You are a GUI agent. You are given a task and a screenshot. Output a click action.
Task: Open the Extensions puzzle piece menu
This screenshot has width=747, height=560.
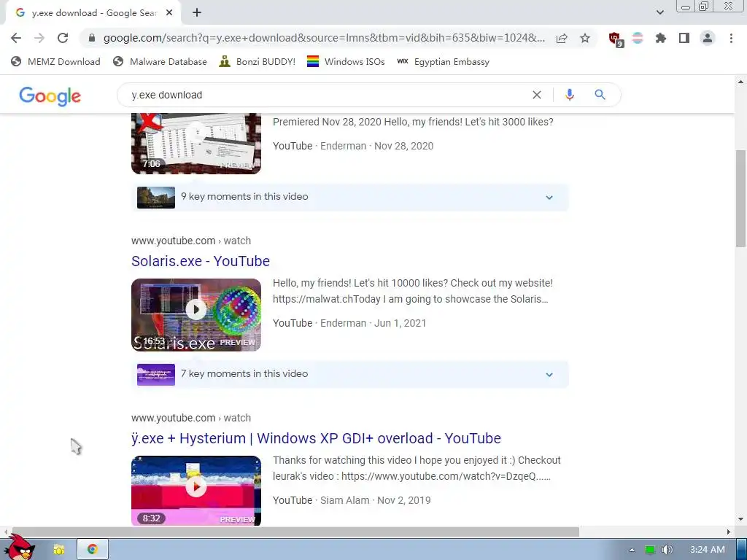coord(661,38)
